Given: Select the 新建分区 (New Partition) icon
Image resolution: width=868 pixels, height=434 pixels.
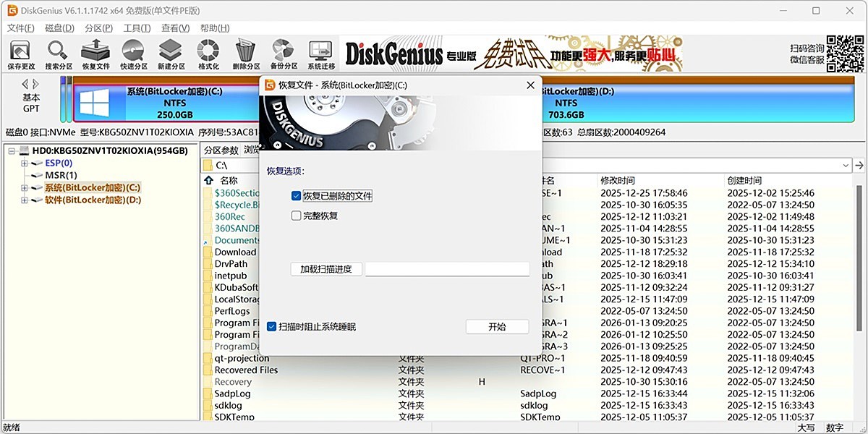Looking at the screenshot, I should tap(170, 52).
